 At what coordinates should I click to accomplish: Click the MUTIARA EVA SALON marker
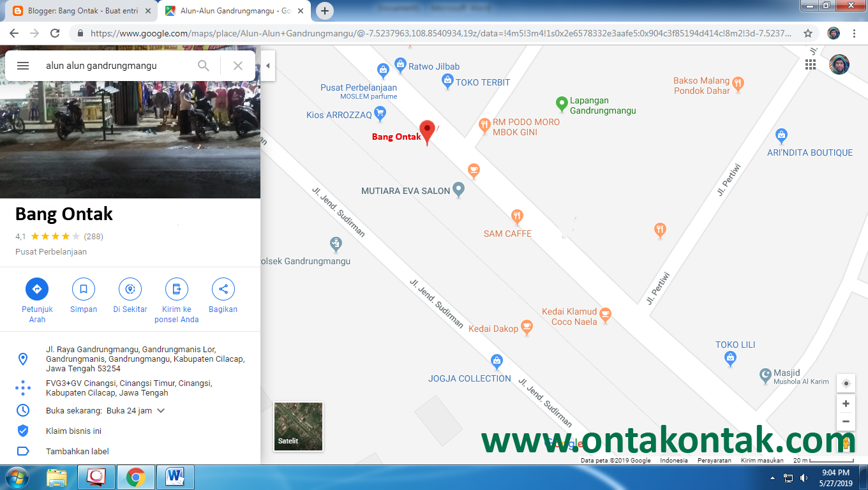click(458, 189)
